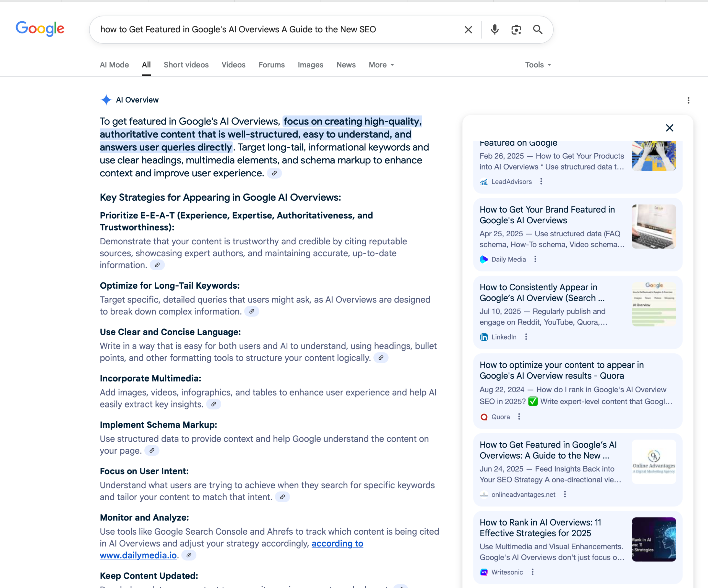Click the Online Advantages logo thumbnail

(654, 462)
